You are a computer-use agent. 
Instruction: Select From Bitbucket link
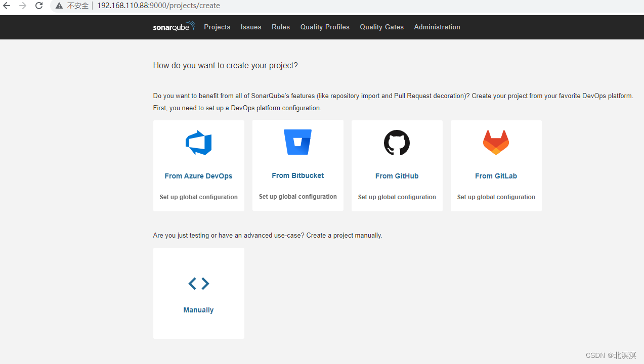pyautogui.click(x=297, y=175)
